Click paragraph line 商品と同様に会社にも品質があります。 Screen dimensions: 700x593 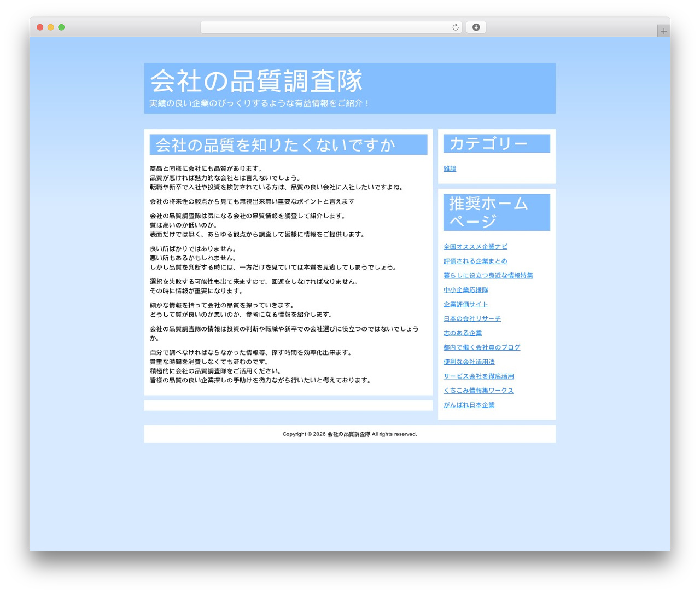[207, 168]
